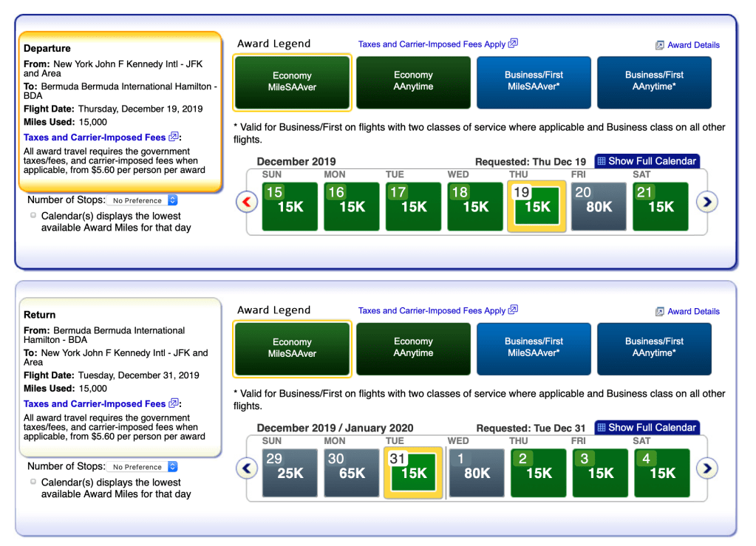Select return Economy AAnytime award type
Viewport: 756px width, 546px height.
click(413, 348)
